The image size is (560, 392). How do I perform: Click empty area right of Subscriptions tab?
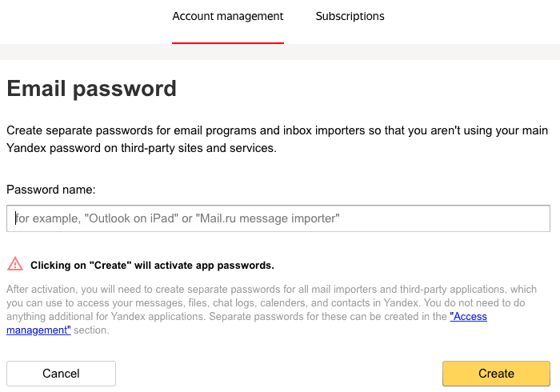point(472,18)
